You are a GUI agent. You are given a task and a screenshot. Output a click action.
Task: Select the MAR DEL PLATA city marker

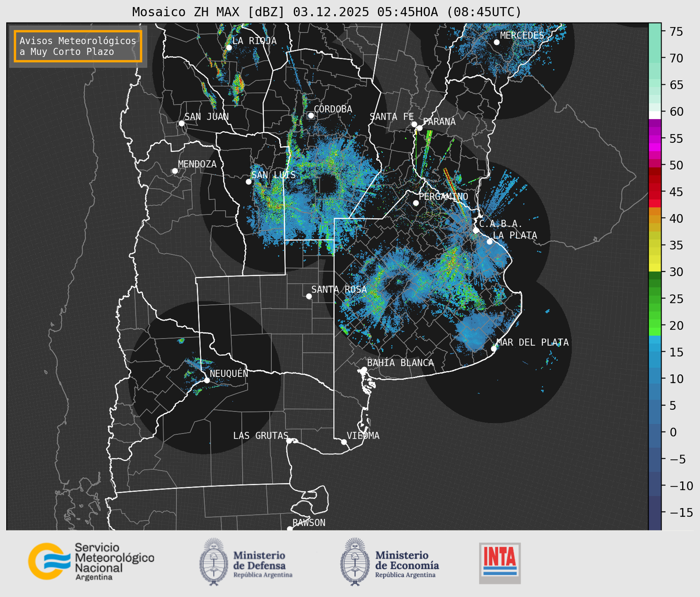(494, 349)
